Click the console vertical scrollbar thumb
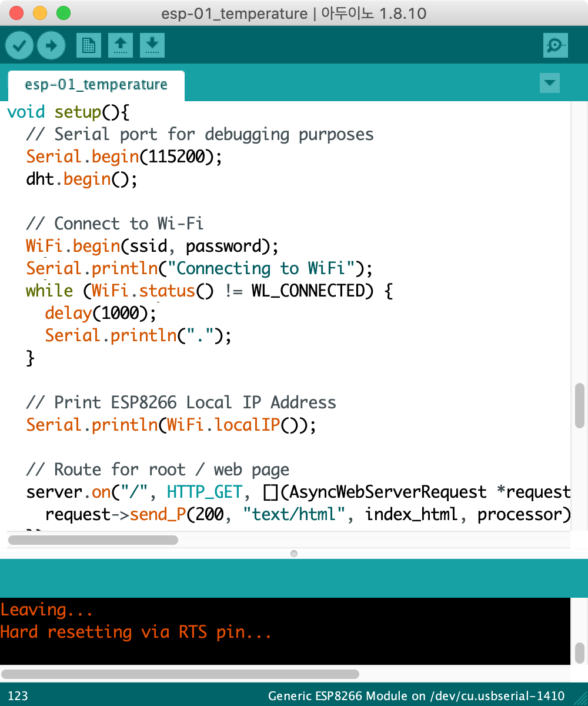The width and height of the screenshot is (588, 706). click(x=580, y=652)
